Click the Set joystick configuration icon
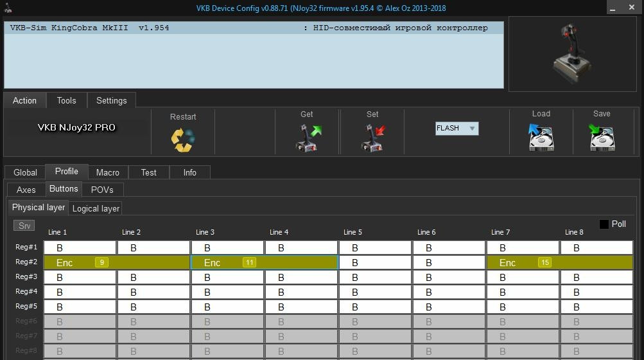The image size is (644, 360). point(373,138)
